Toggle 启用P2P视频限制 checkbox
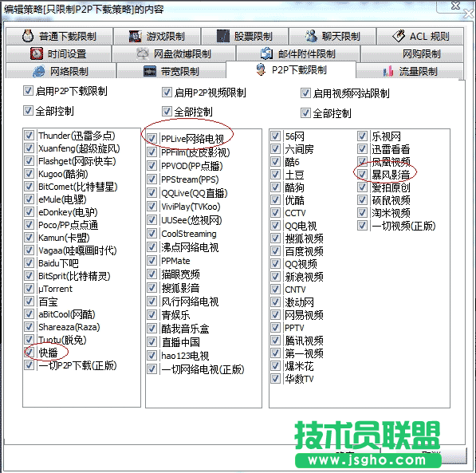Screen dimensions: 476x473 [x=167, y=92]
